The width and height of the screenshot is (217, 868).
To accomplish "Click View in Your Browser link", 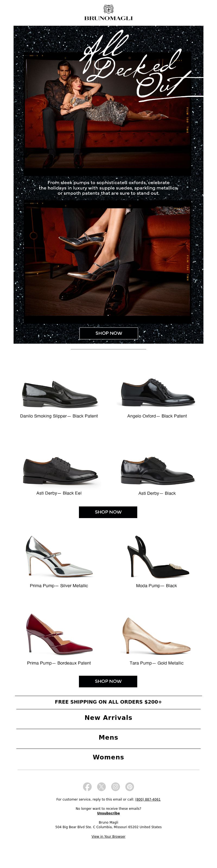I will pyautogui.click(x=108, y=836).
